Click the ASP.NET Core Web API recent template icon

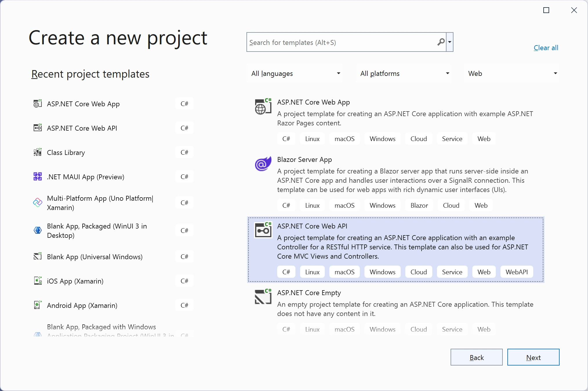click(x=38, y=128)
